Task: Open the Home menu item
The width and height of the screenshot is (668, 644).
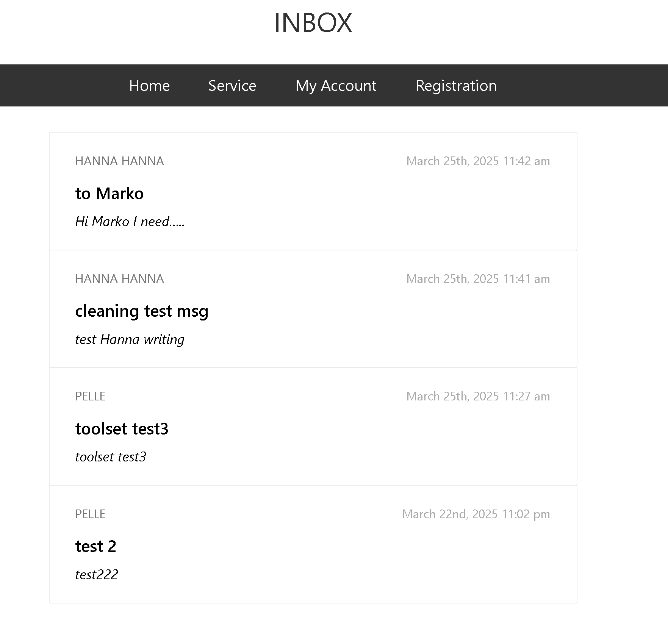Action: click(x=149, y=86)
